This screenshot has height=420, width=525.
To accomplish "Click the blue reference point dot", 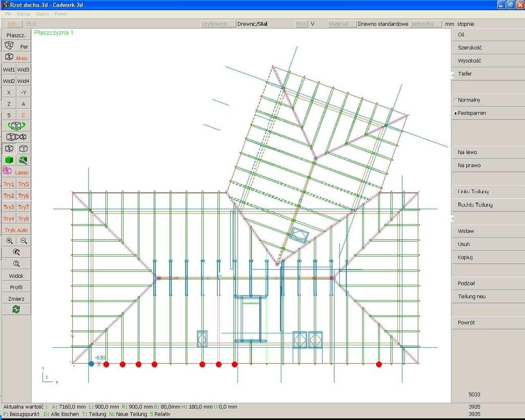I will (x=91, y=364).
